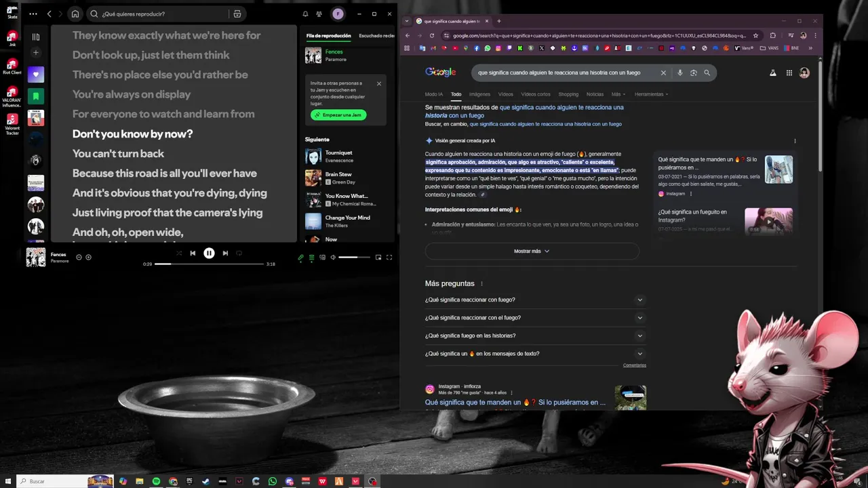Screen dimensions: 868x488
Task: Clear the Google search box
Action: coord(663,73)
